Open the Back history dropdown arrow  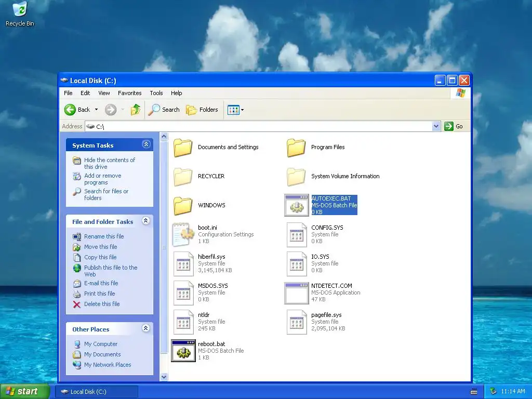(96, 109)
